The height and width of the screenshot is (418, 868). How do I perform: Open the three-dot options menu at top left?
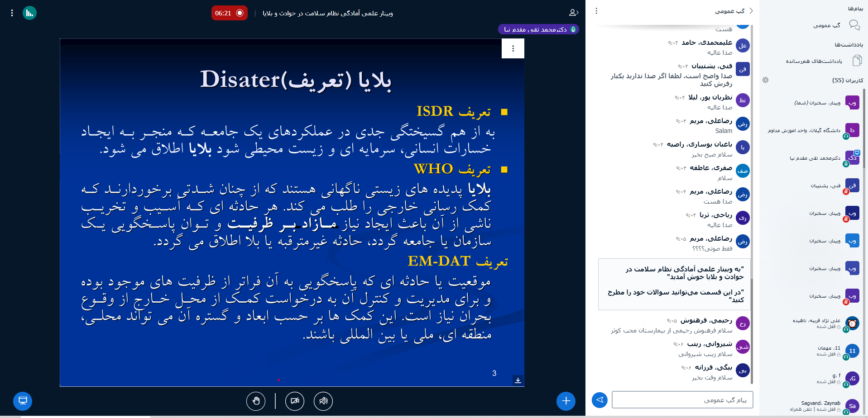12,13
